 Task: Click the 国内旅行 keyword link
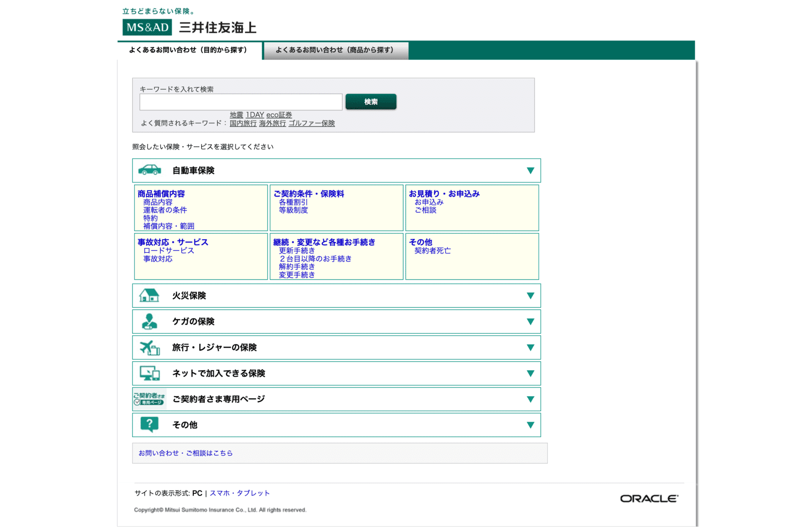pyautogui.click(x=243, y=123)
